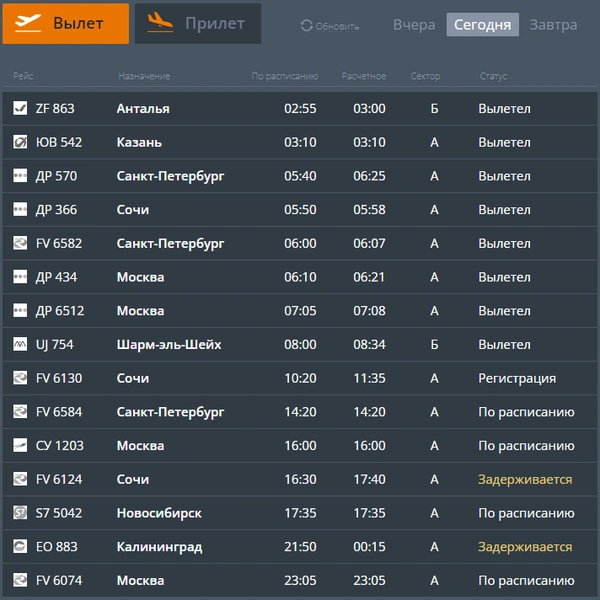Click airline logo of flight FV 6584
Viewport: 600px width, 600px height.
tap(20, 411)
